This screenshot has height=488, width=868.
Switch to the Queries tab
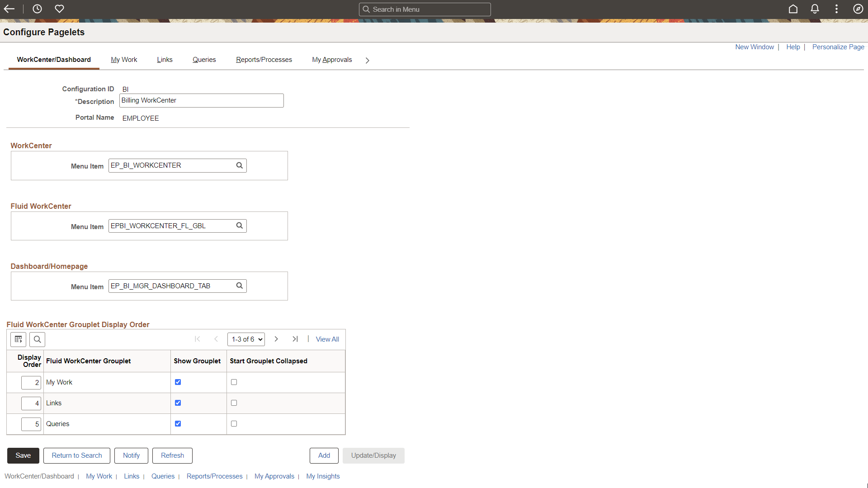click(x=204, y=59)
